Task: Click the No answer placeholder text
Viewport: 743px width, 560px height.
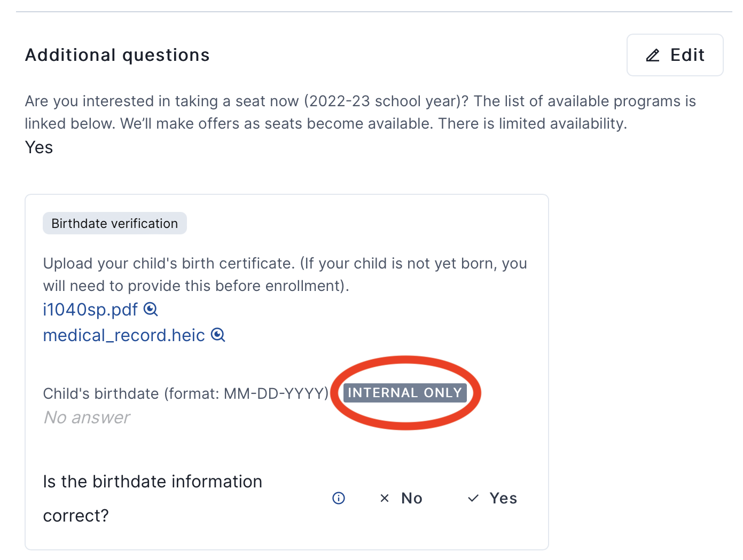Action: click(87, 417)
